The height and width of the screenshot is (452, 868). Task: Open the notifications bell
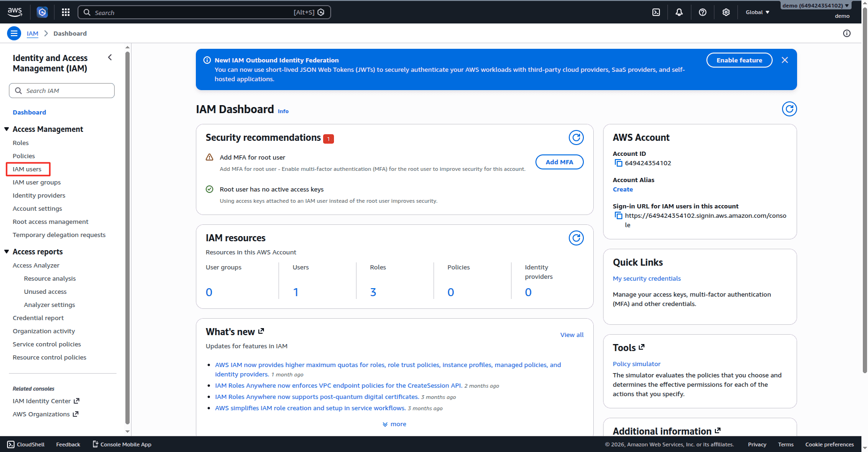[679, 12]
